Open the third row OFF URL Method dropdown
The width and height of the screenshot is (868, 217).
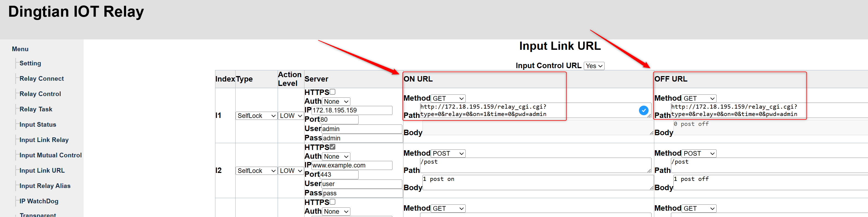[x=699, y=208]
